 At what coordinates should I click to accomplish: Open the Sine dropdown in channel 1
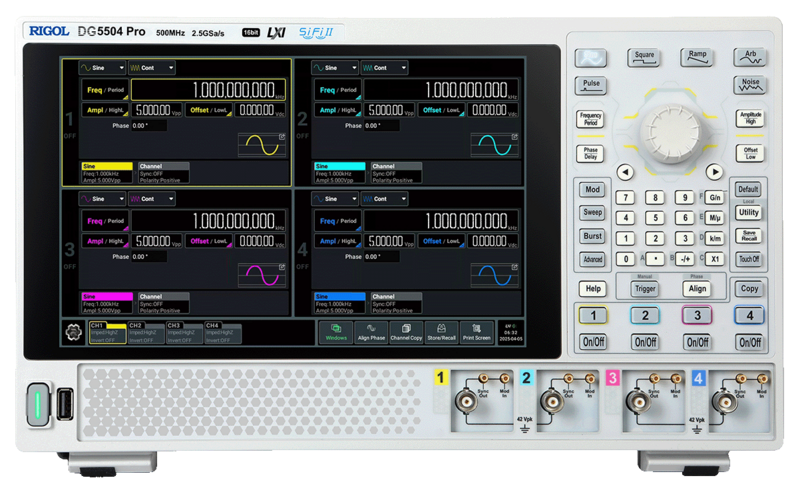tap(102, 68)
